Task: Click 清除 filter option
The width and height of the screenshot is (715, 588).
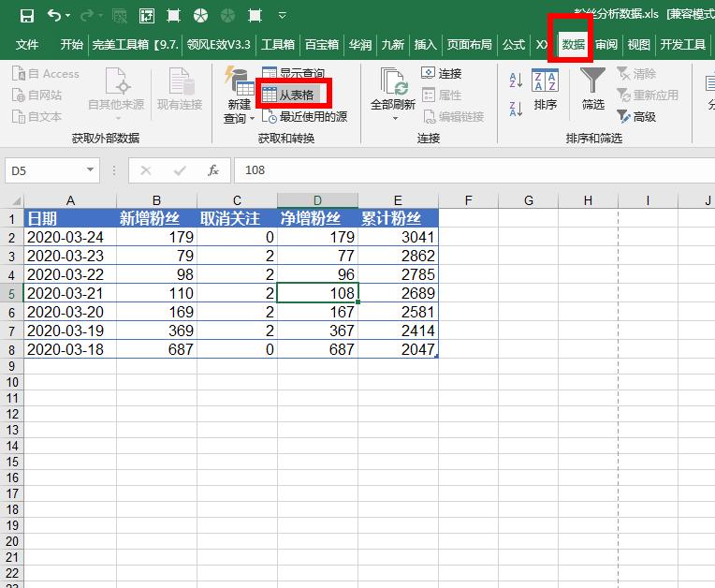Action: coord(636,73)
